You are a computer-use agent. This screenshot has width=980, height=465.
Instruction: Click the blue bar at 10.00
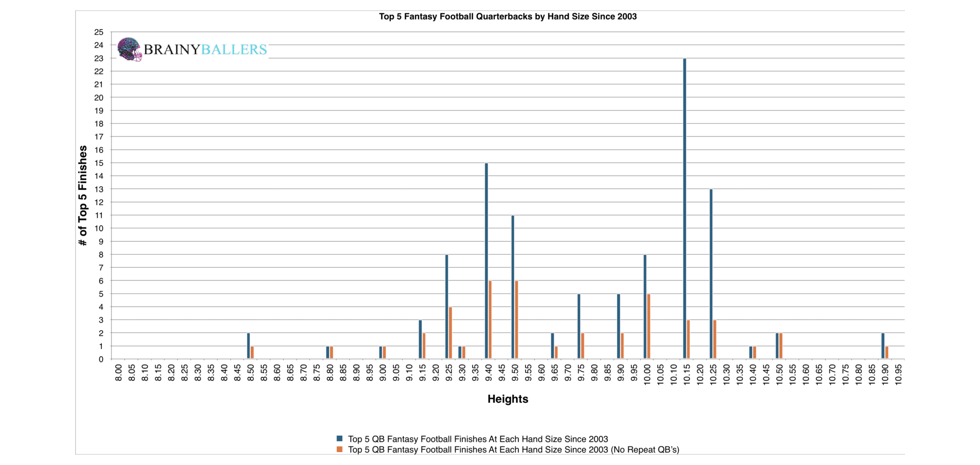pos(645,306)
